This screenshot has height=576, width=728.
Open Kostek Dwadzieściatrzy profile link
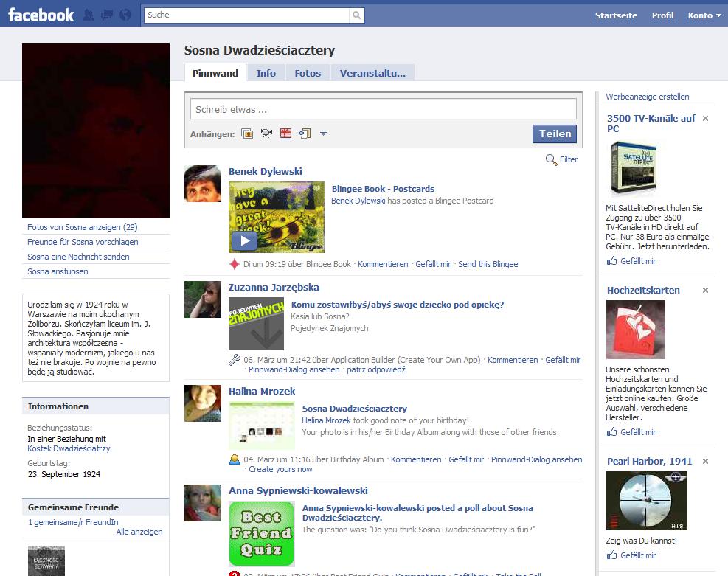[x=69, y=448]
